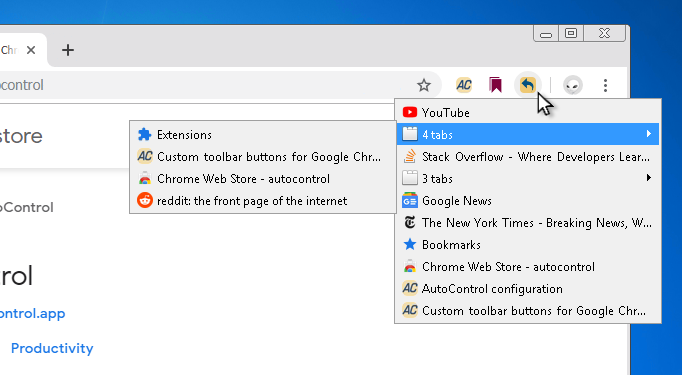Viewport: 682px width, 375px height.
Task: Restore the Google News tab
Action: click(528, 201)
